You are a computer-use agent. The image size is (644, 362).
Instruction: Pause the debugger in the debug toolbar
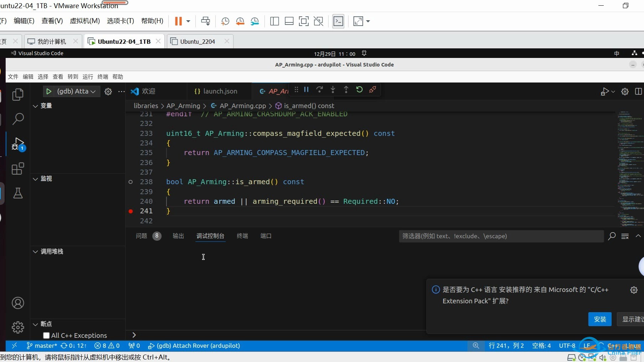point(306,90)
